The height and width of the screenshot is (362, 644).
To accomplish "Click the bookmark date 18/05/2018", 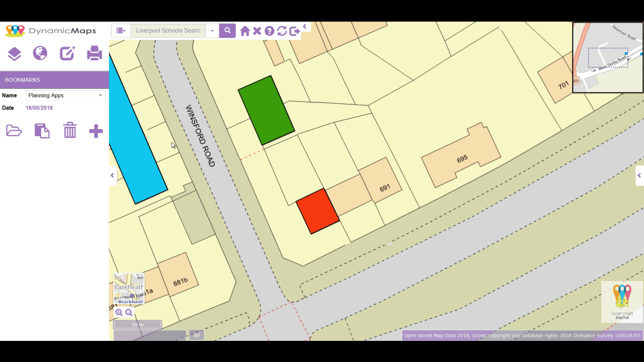I will point(39,108).
